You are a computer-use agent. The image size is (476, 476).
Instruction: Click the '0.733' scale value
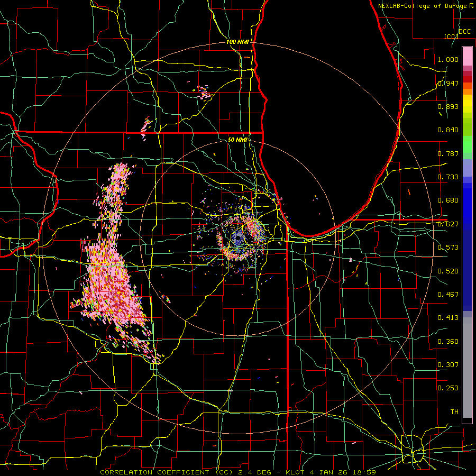pyautogui.click(x=448, y=177)
